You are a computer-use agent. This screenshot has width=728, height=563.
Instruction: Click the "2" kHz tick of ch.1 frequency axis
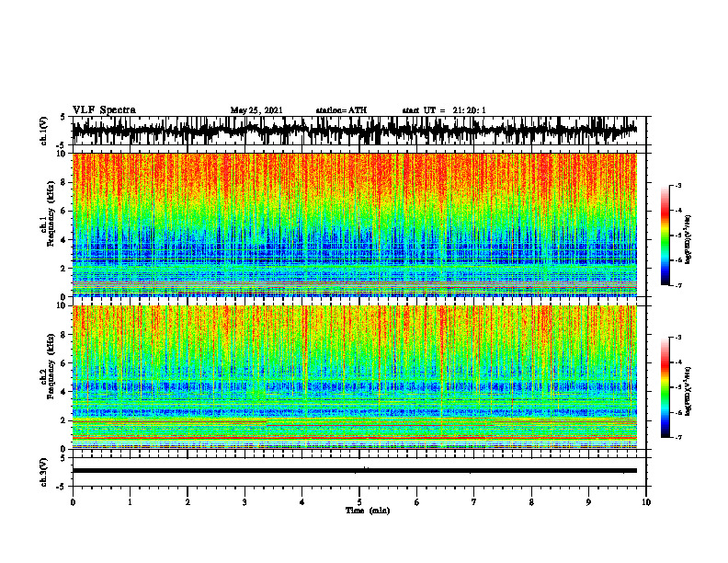coord(63,269)
